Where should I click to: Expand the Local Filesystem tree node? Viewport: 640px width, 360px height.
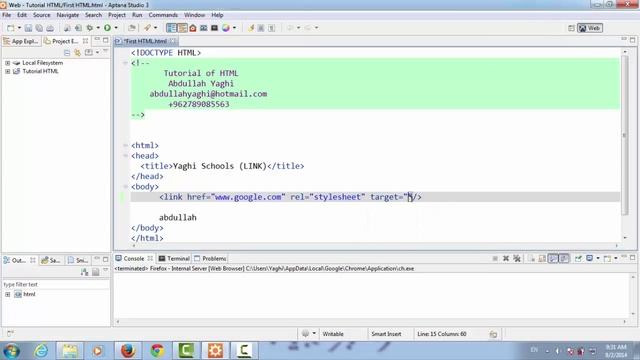7,63
